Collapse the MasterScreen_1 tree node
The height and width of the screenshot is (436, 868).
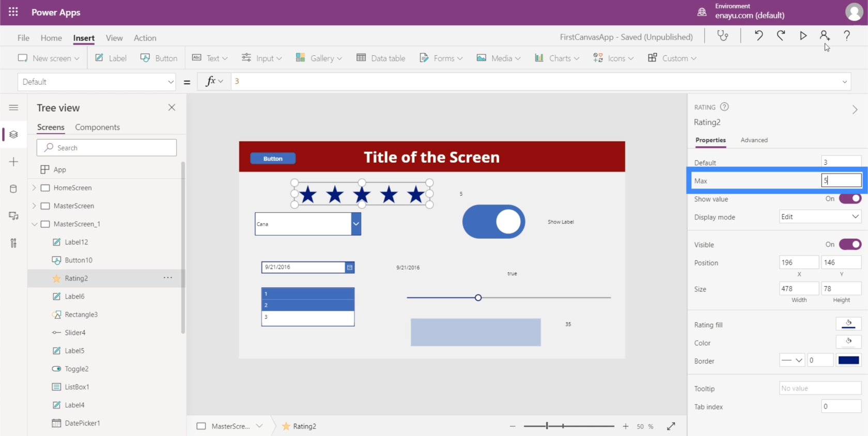34,224
